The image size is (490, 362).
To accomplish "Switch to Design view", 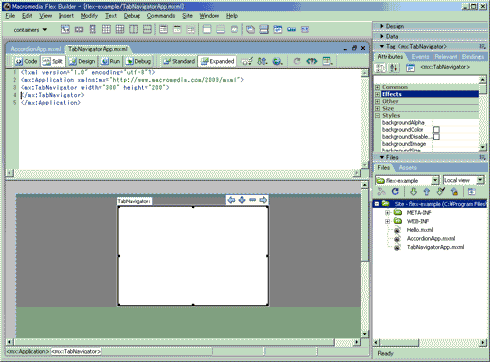I will click(82, 61).
